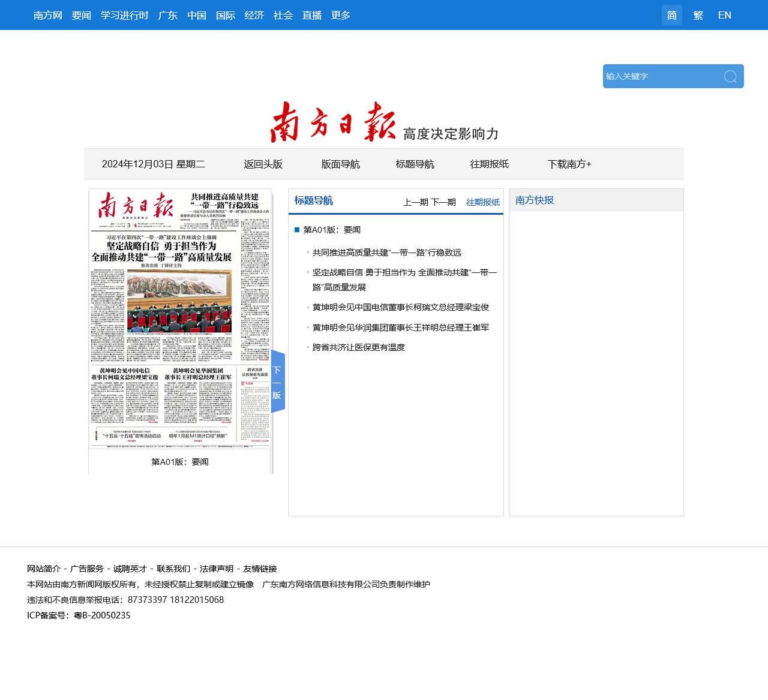Click the 违法和不良信息举报电话 line

coord(125,600)
